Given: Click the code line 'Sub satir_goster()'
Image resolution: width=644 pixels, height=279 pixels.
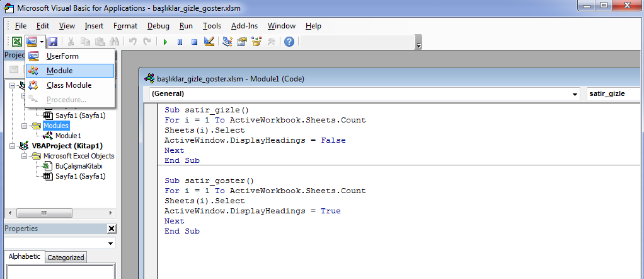Looking at the screenshot, I should (x=209, y=181).
